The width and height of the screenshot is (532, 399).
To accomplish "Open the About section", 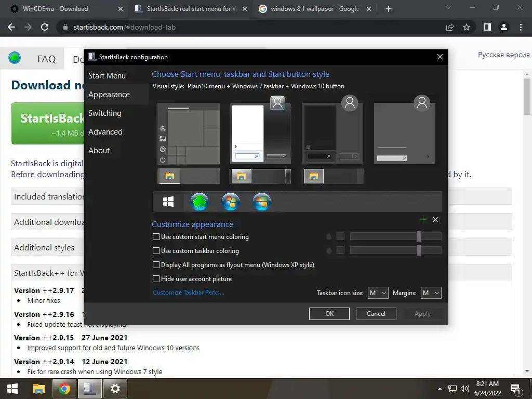I will [99, 150].
